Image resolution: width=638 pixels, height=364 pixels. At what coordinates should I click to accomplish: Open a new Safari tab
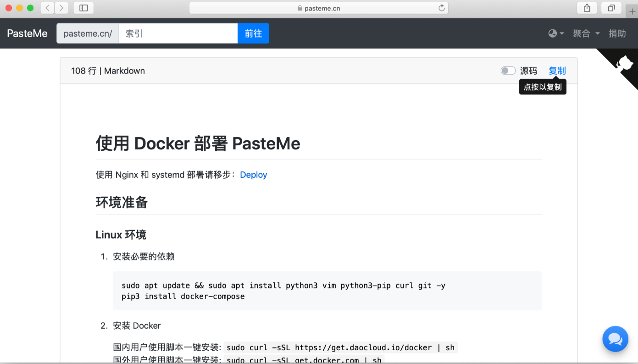(x=632, y=11)
